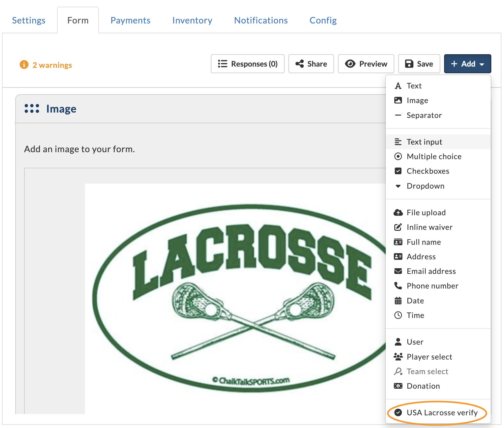Click the 'Add an image to your form.' text
The height and width of the screenshot is (428, 504).
tap(80, 149)
